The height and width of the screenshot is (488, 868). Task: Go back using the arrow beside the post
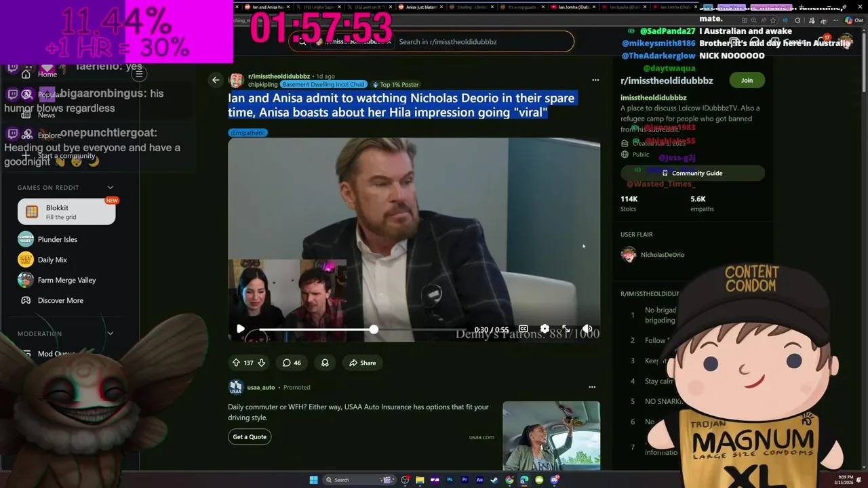[216, 80]
